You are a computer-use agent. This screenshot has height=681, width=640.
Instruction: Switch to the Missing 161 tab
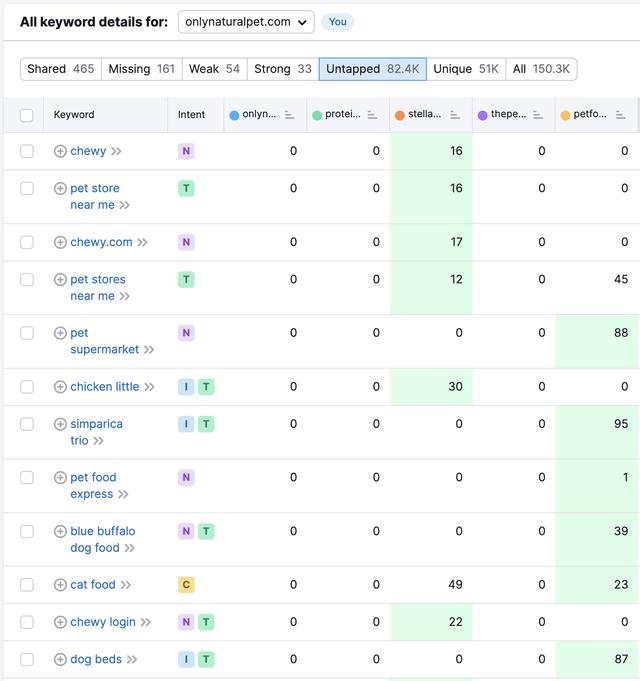tap(142, 69)
